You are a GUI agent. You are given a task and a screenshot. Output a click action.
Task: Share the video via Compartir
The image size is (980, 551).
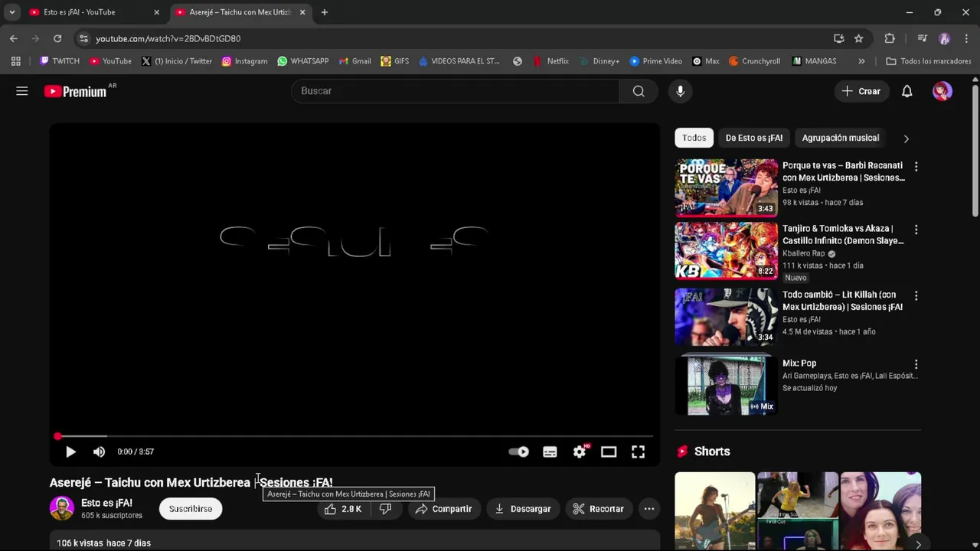pos(444,509)
